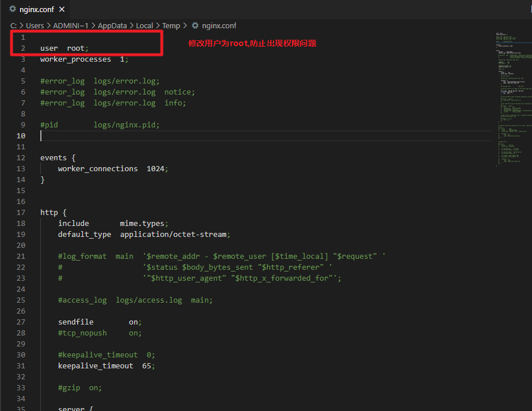This screenshot has width=532, height=411.
Task: Open the C: breadcrumb segment
Action: [13, 26]
